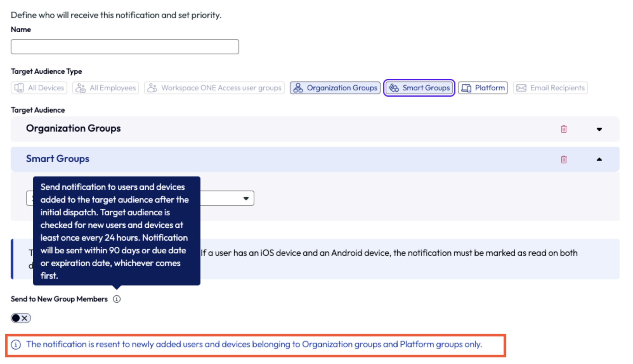This screenshot has height=364, width=633.
Task: Collapse the Smart Groups section arrow
Action: tap(599, 159)
